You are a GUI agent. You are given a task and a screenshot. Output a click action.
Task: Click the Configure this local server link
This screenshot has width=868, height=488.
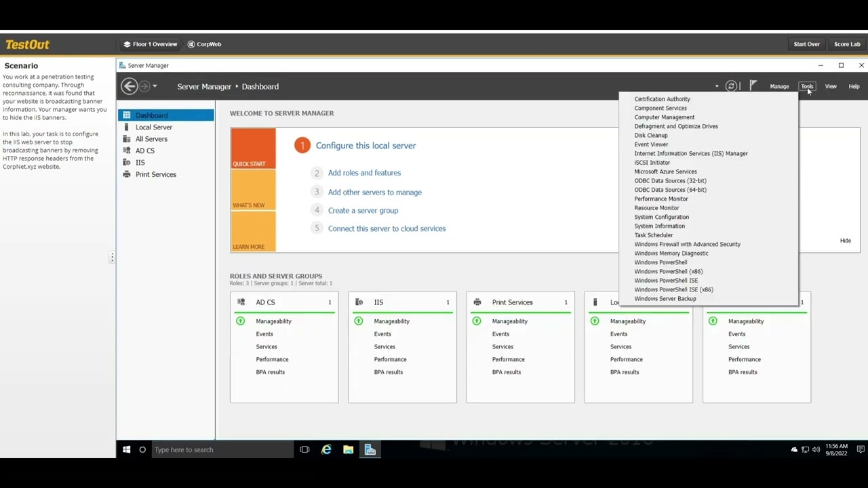[366, 146]
